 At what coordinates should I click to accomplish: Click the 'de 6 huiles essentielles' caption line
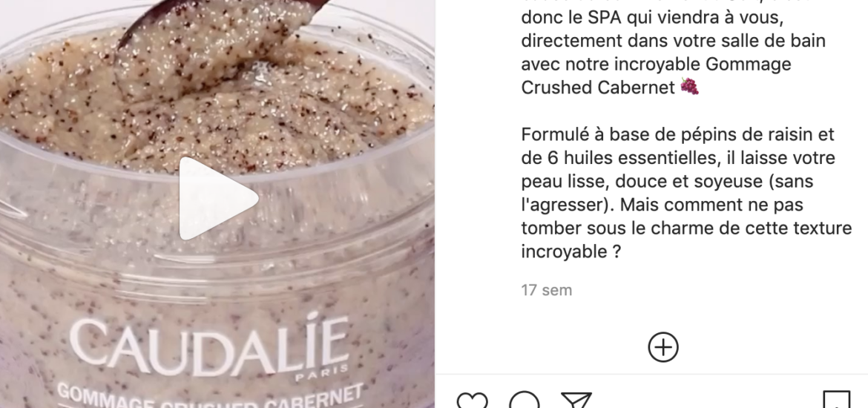[x=678, y=158]
